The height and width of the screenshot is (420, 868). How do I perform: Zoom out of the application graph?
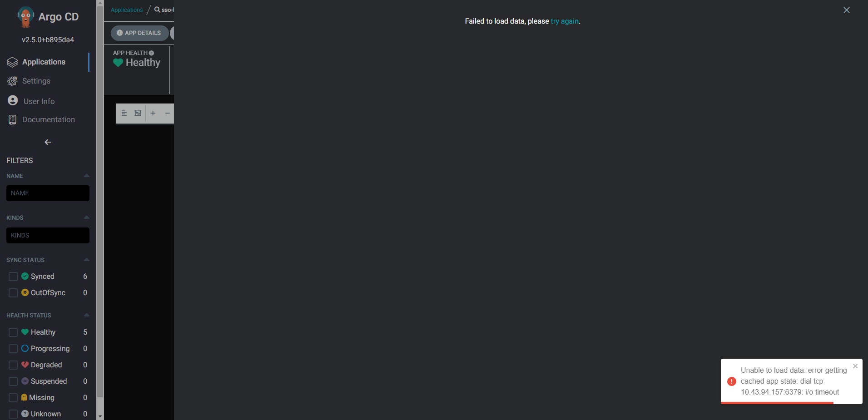click(x=167, y=113)
